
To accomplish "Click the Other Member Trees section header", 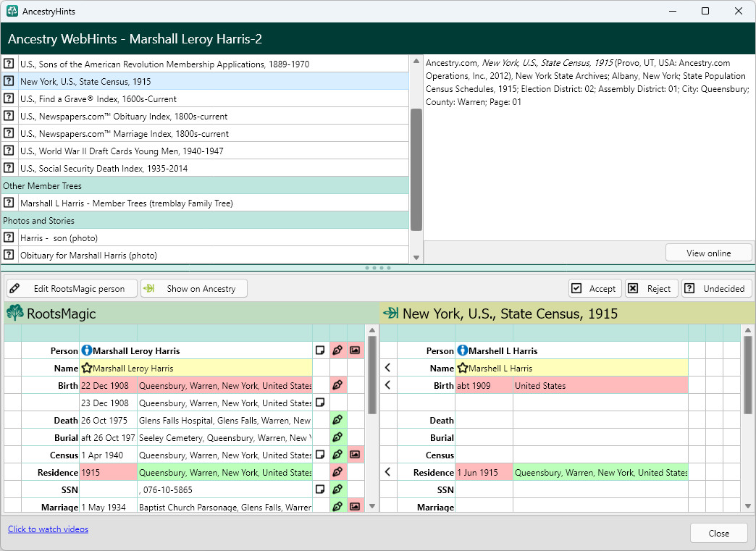I will tap(205, 185).
